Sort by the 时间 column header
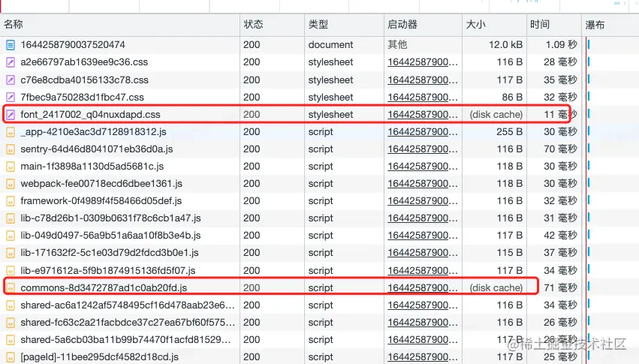 [554, 25]
